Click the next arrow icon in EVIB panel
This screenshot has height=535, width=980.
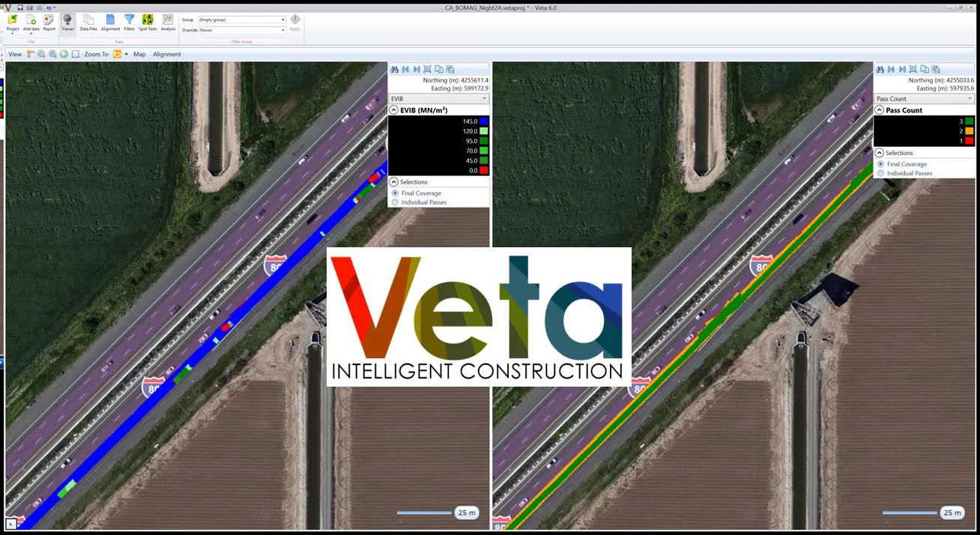click(x=417, y=69)
